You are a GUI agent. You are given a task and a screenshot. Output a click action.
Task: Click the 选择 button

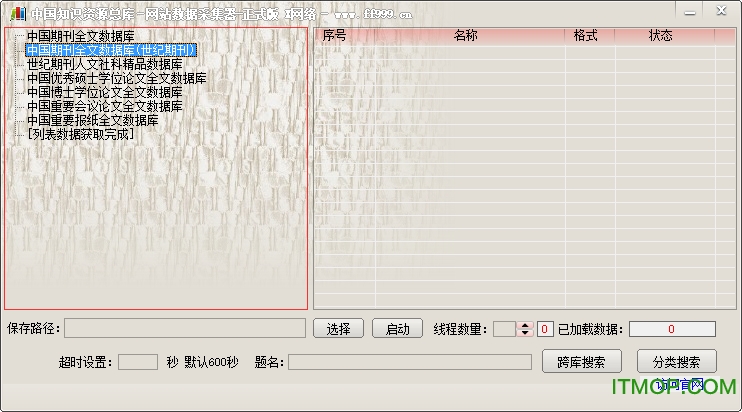tap(338, 328)
